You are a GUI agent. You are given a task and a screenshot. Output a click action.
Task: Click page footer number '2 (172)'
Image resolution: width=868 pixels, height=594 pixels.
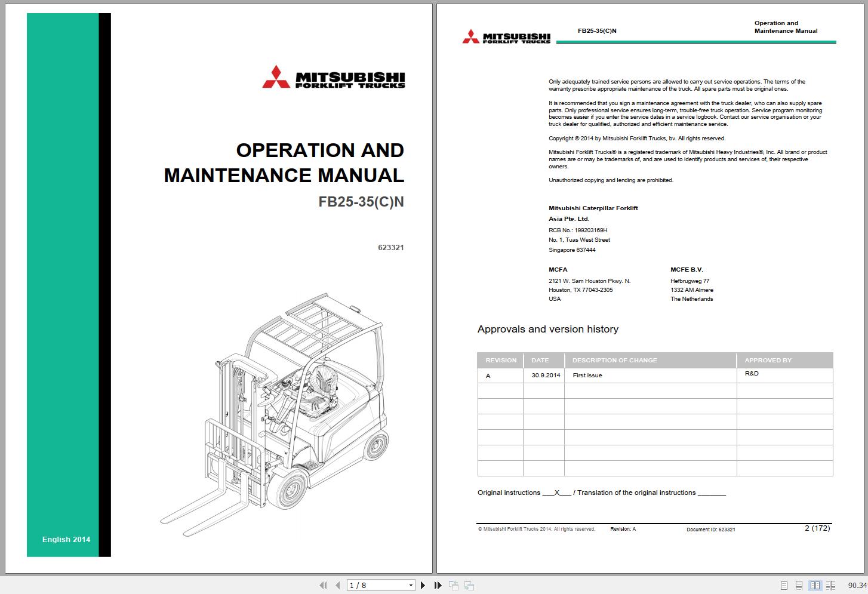(817, 528)
